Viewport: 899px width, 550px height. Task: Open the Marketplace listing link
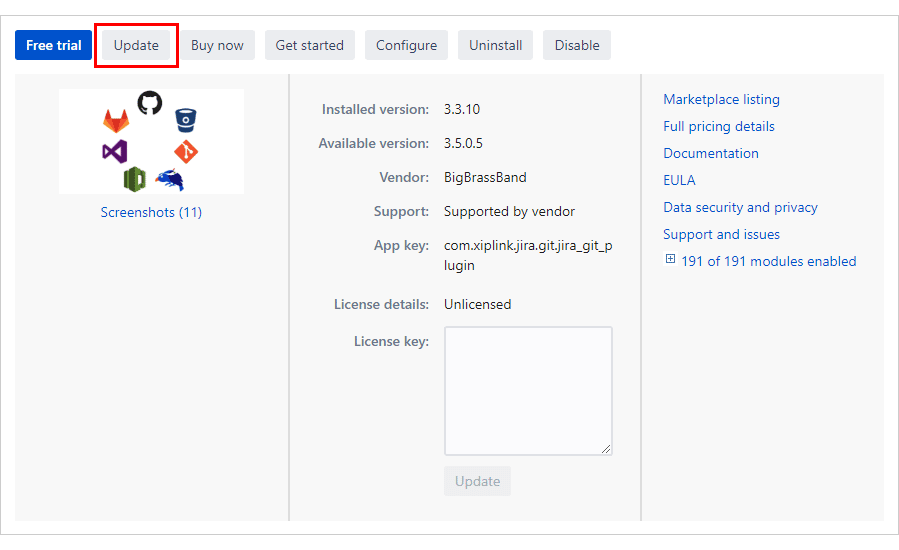click(x=721, y=99)
